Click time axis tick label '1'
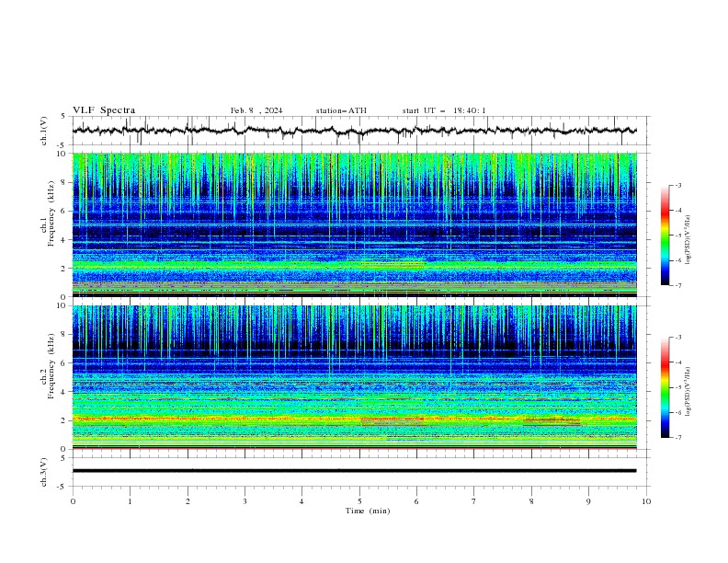 tap(130, 501)
